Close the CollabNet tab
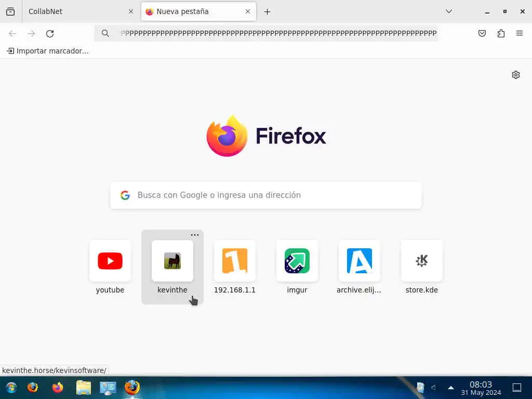 pyautogui.click(x=131, y=11)
